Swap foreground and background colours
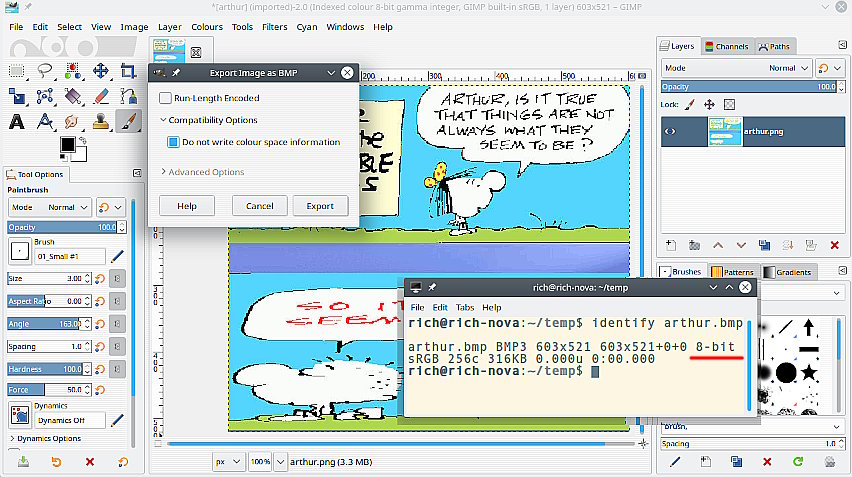The height and width of the screenshot is (477, 852). tap(83, 140)
